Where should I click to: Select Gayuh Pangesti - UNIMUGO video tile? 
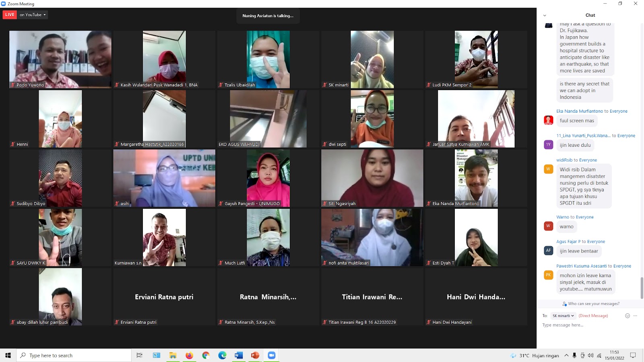268,178
